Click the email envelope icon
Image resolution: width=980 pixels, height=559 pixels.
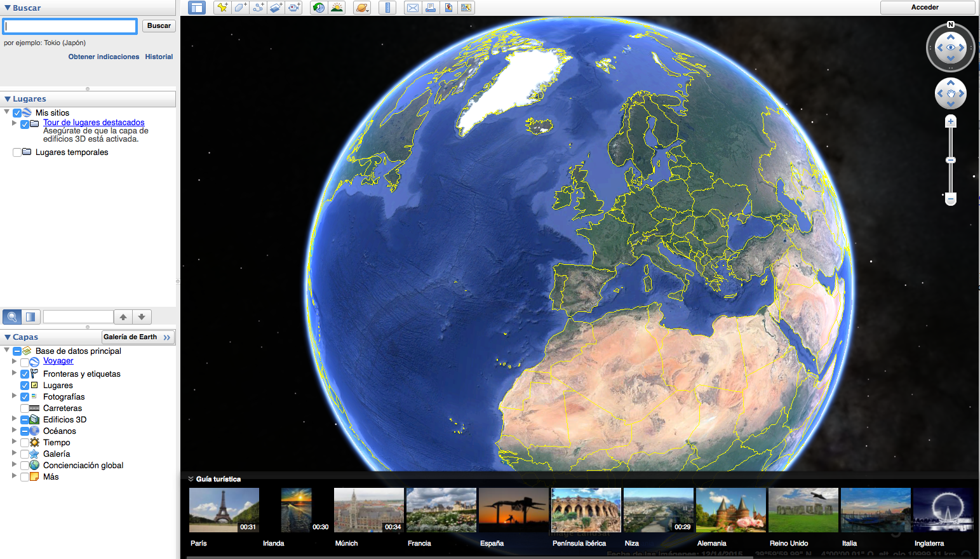[413, 8]
